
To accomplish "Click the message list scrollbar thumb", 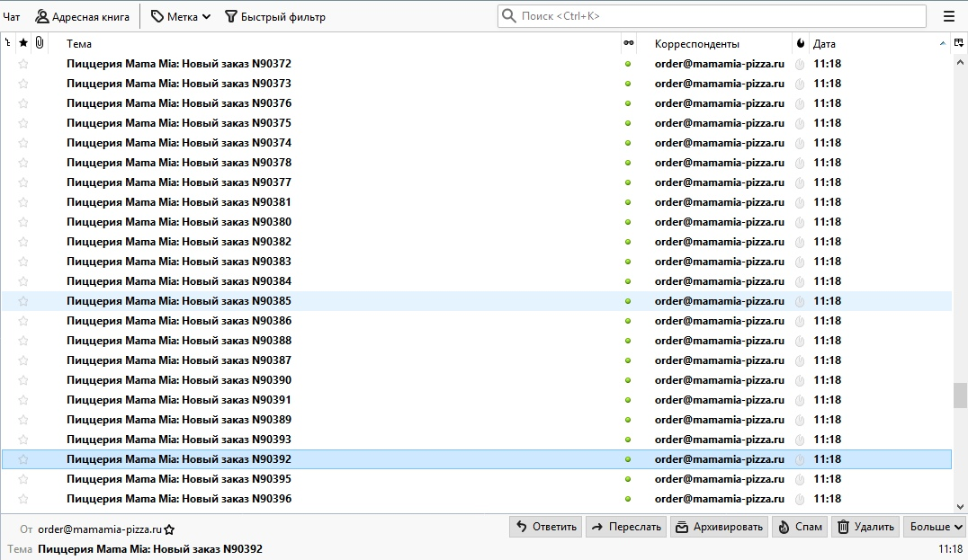I will coord(960,396).
